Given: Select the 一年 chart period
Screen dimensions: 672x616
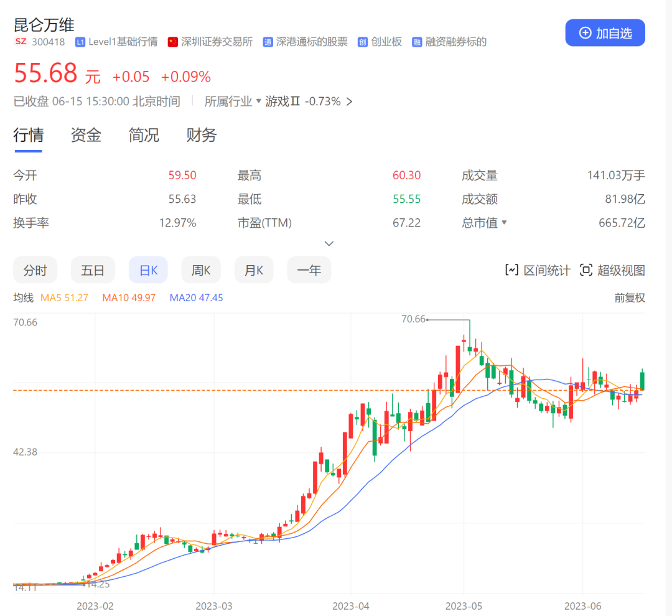Looking at the screenshot, I should point(309,270).
